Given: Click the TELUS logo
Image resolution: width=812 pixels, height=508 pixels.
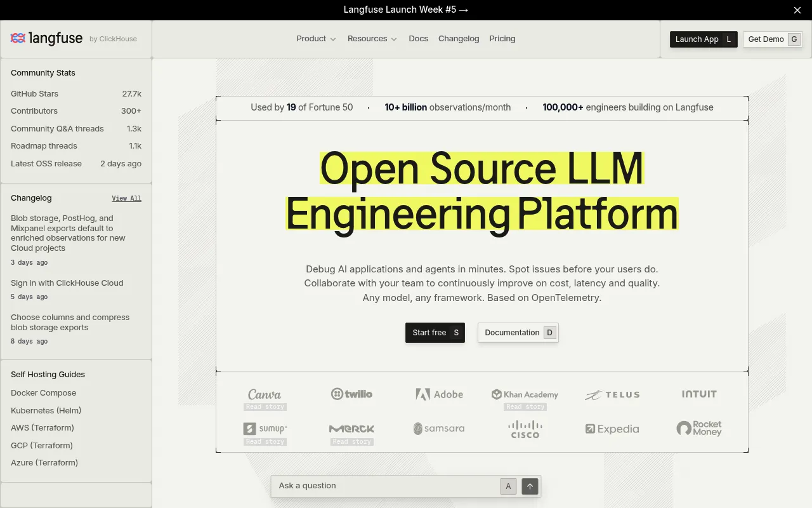Looking at the screenshot, I should (612, 394).
